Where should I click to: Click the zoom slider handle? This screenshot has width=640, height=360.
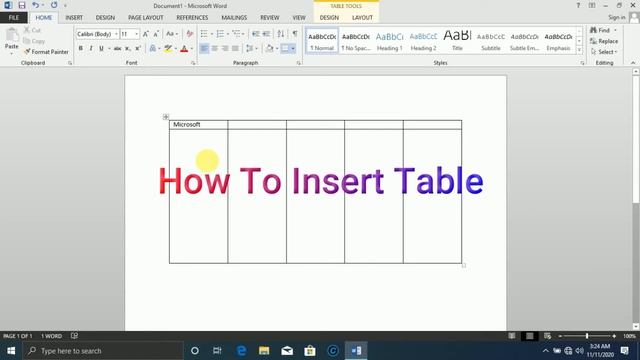[x=587, y=336]
